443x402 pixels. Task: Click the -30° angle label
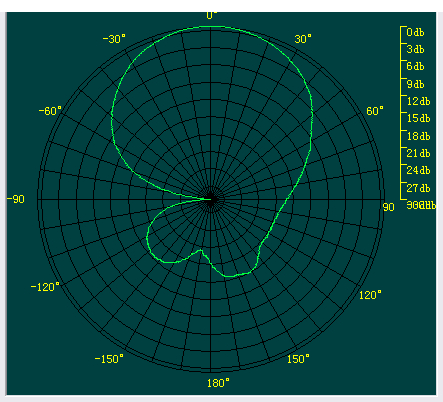[114, 39]
